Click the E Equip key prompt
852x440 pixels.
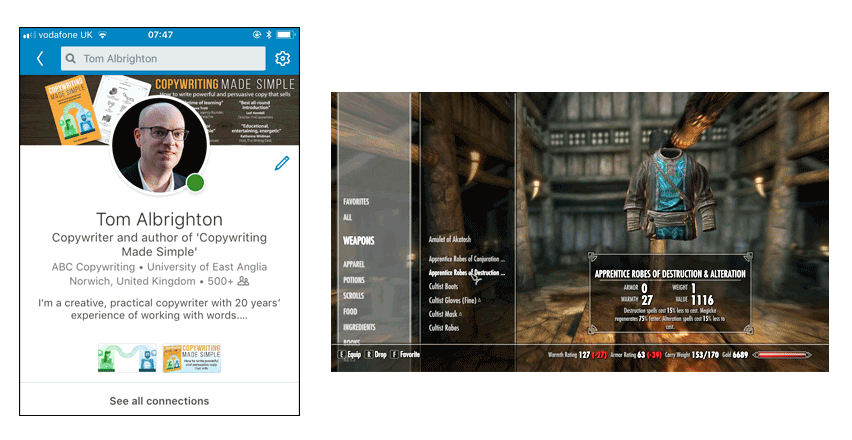(x=349, y=354)
